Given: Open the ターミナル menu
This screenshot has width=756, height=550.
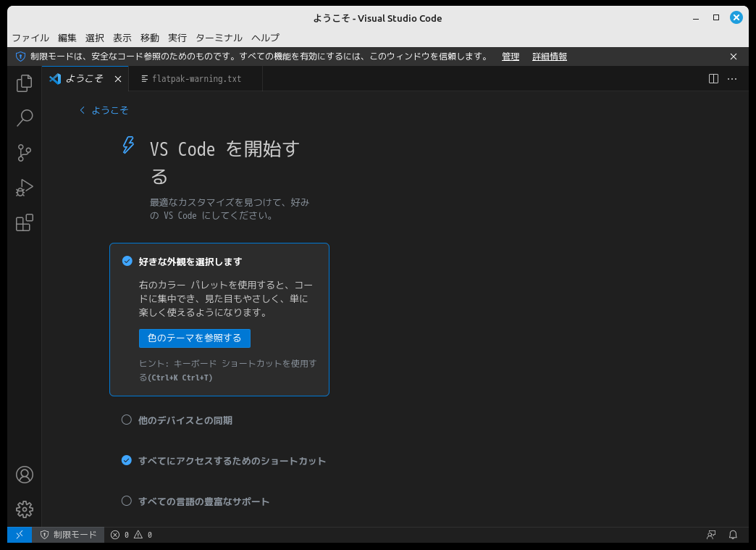Looking at the screenshot, I should [219, 38].
